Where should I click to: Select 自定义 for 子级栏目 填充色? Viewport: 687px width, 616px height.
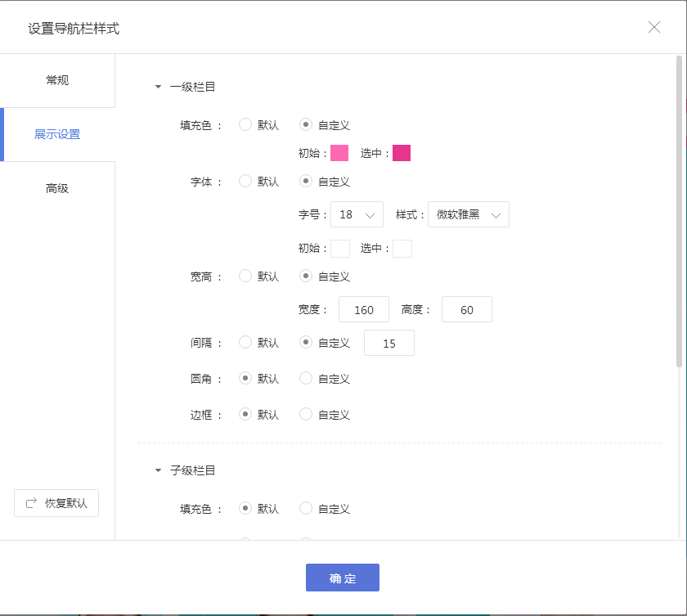[x=306, y=508]
